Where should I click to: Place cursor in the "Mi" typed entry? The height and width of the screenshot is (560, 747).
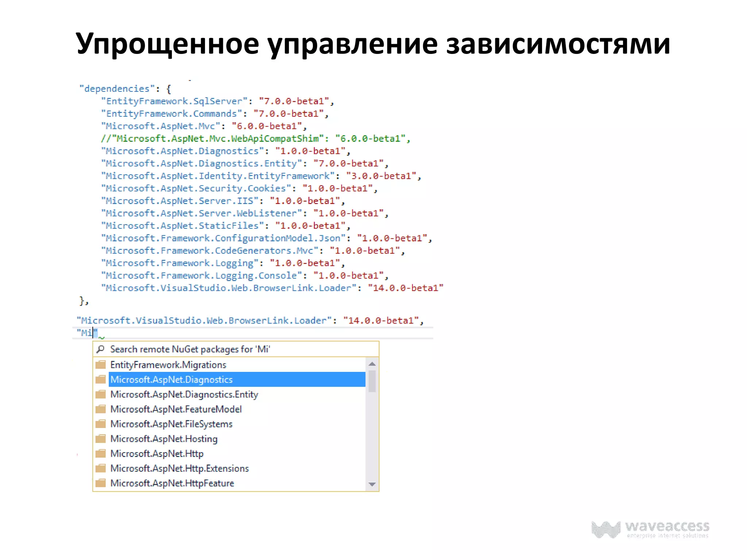[87, 332]
